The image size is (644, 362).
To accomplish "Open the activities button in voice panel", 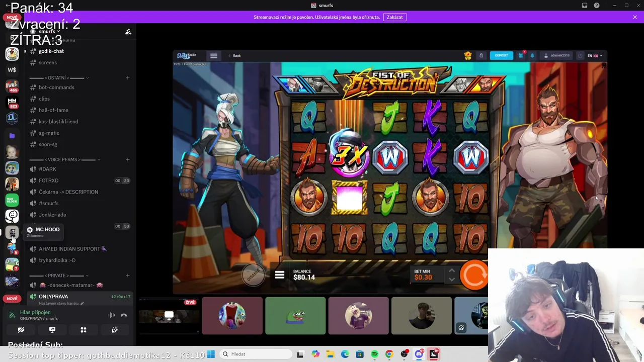I will pos(84,330).
